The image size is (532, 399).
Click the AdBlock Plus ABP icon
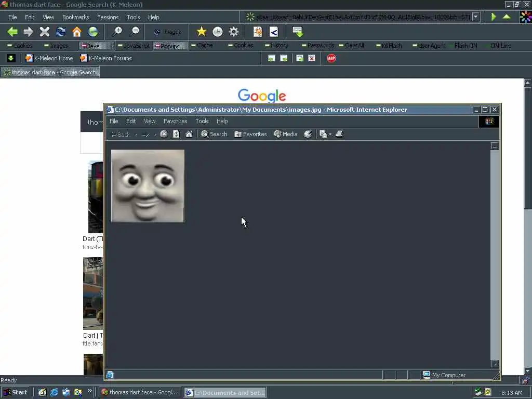(x=331, y=58)
